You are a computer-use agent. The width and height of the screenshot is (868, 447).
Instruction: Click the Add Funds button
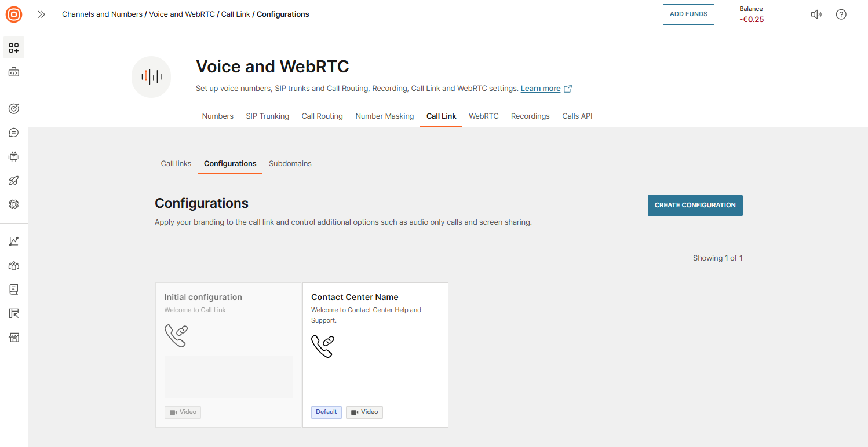tap(688, 14)
